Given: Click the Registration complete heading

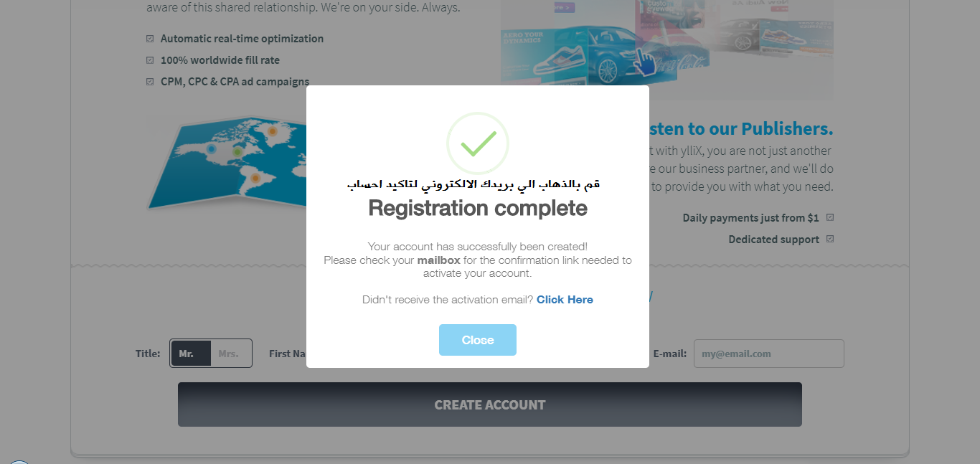Looking at the screenshot, I should 478,209.
